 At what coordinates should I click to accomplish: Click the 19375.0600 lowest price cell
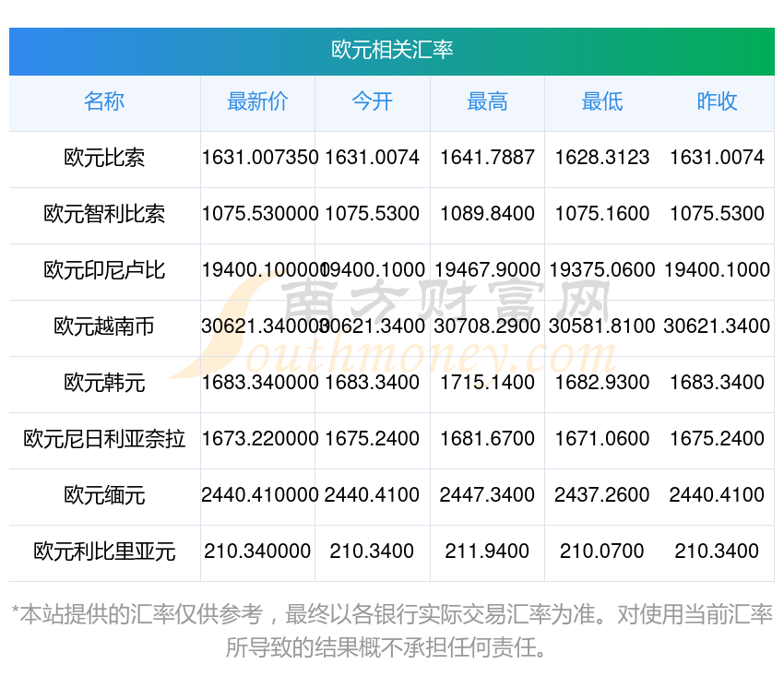602,270
